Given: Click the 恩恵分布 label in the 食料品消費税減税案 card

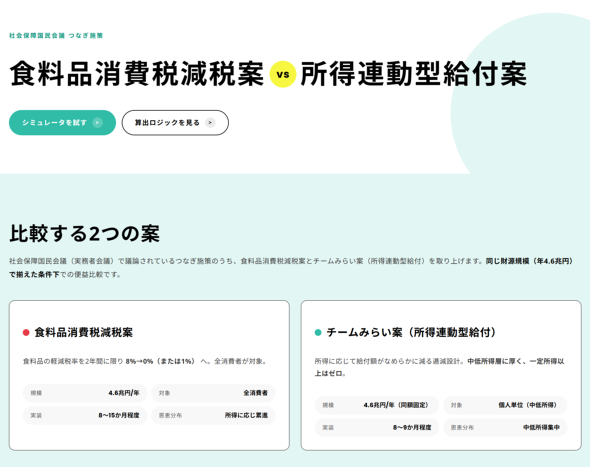Looking at the screenshot, I should [x=170, y=415].
